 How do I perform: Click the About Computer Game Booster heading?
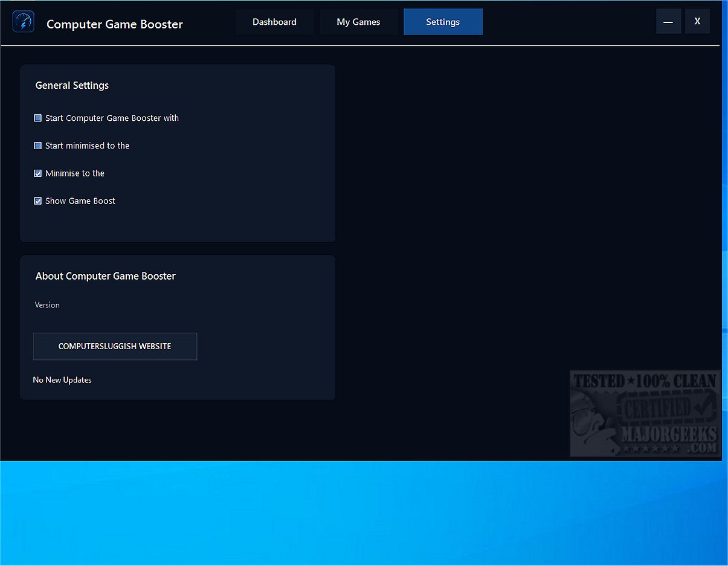[x=106, y=276]
